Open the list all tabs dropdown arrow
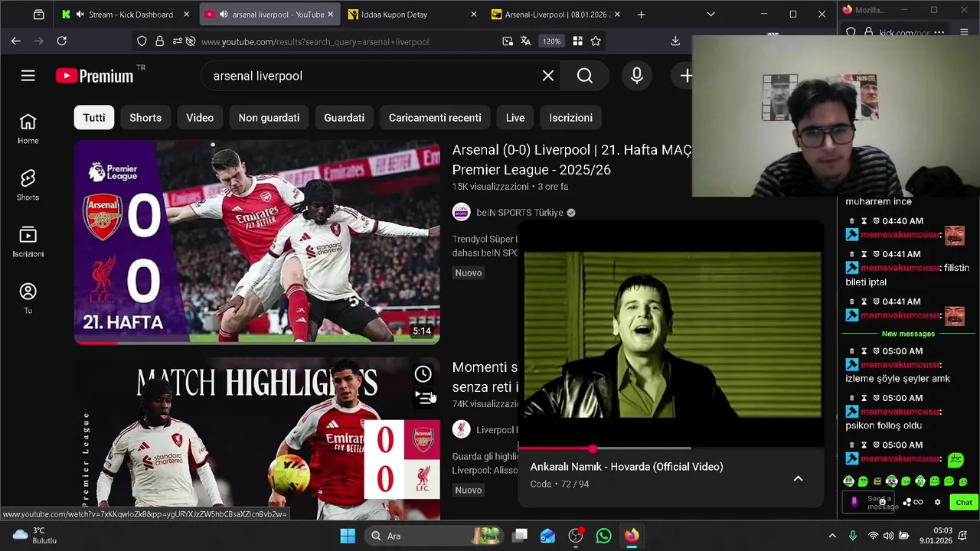This screenshot has height=551, width=980. tap(710, 15)
